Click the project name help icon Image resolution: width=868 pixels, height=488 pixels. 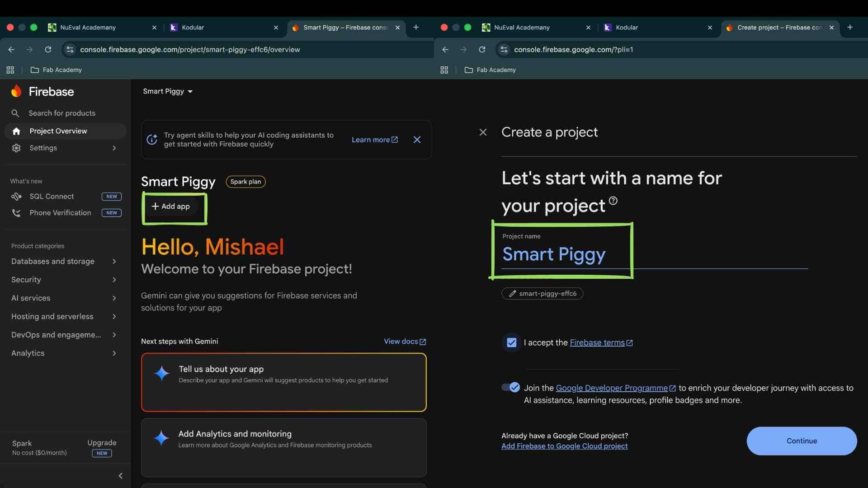click(x=613, y=201)
